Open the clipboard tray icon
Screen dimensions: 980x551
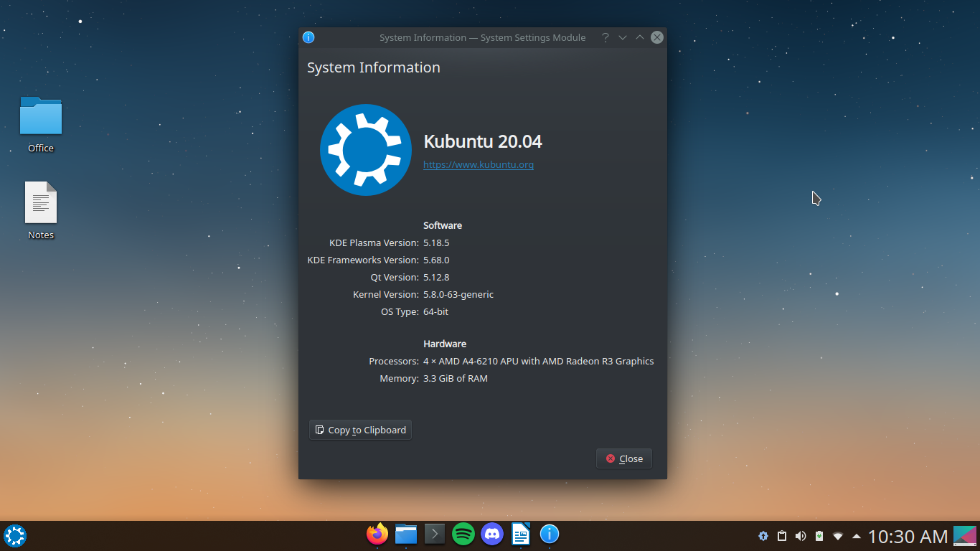click(782, 536)
